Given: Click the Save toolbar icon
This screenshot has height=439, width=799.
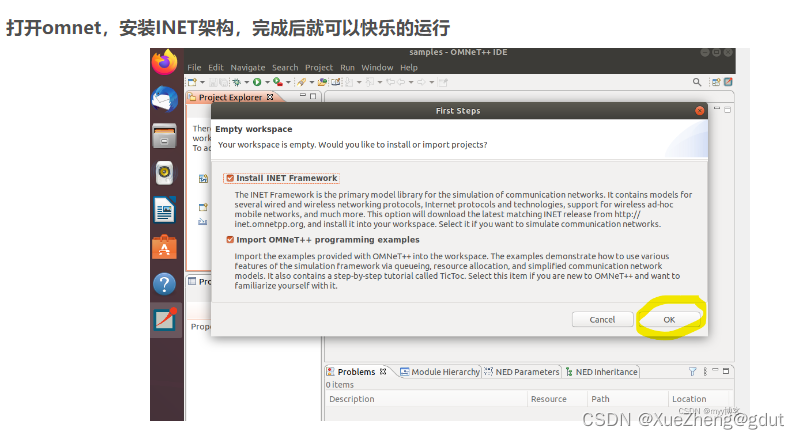Looking at the screenshot, I should coord(213,82).
